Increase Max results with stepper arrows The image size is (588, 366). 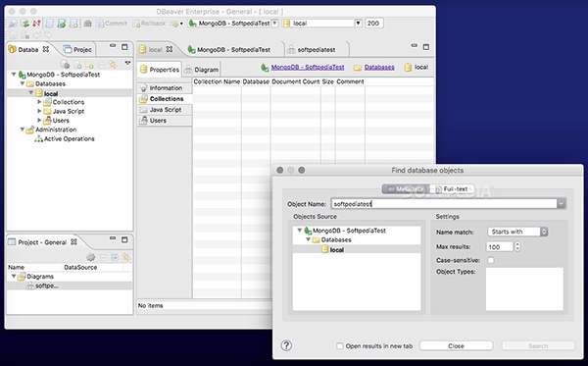517,244
